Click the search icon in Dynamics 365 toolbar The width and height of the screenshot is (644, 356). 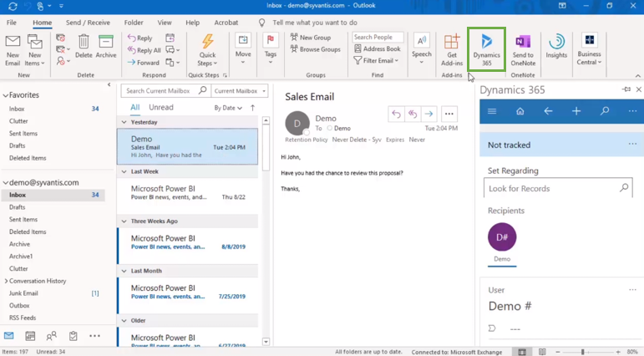pos(605,111)
